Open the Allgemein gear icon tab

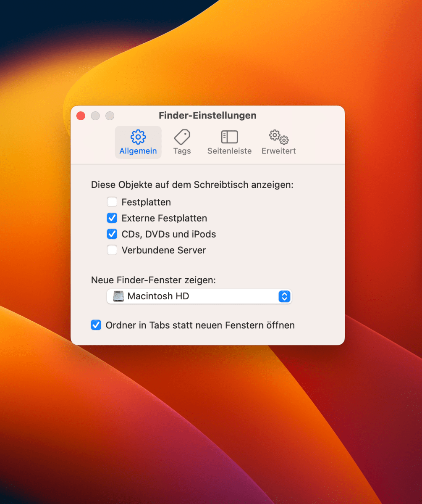pyautogui.click(x=138, y=137)
